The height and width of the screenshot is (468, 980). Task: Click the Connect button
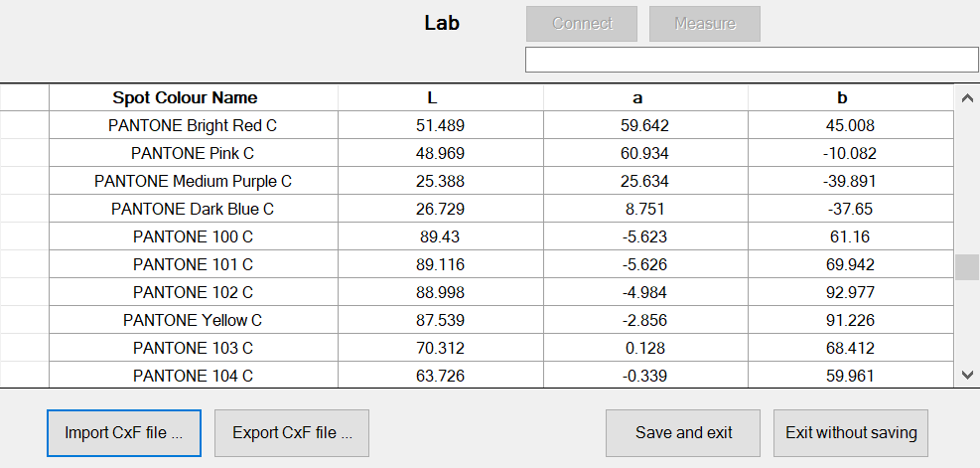(582, 24)
